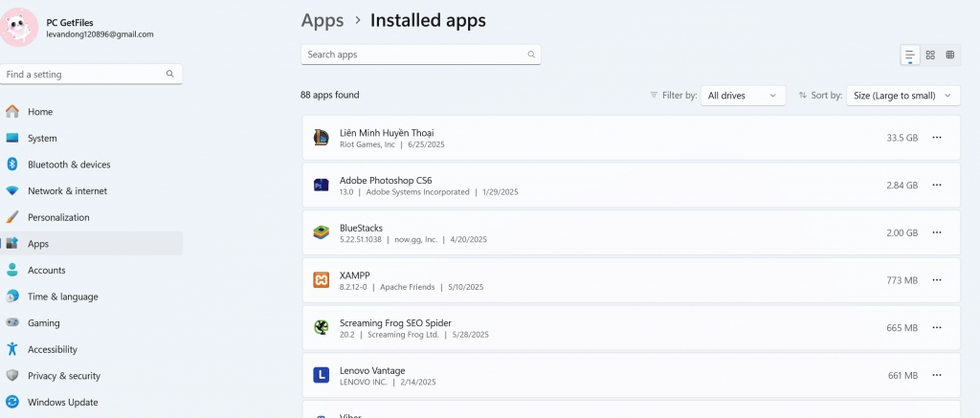Focus the Find a setting field
The width and height of the screenshot is (980, 418).
pyautogui.click(x=91, y=74)
